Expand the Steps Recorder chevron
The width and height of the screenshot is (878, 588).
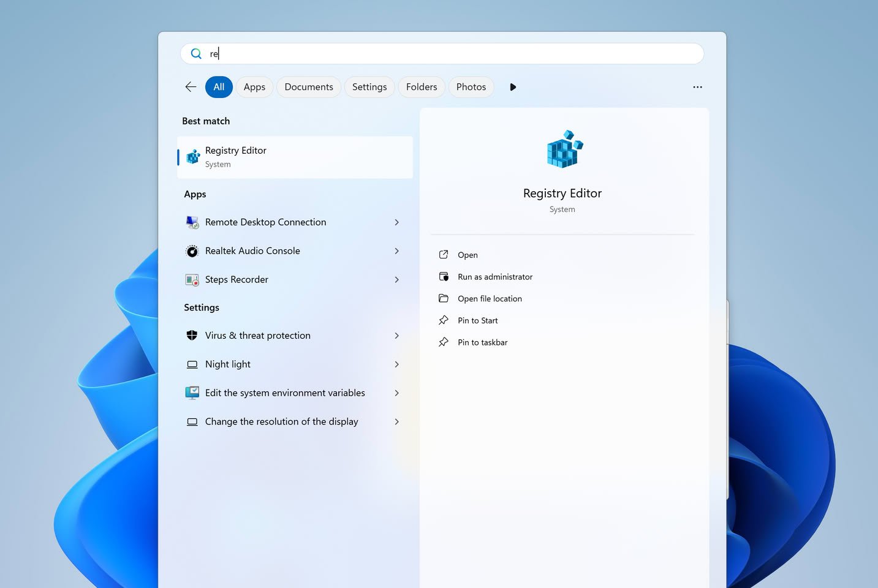pyautogui.click(x=397, y=280)
